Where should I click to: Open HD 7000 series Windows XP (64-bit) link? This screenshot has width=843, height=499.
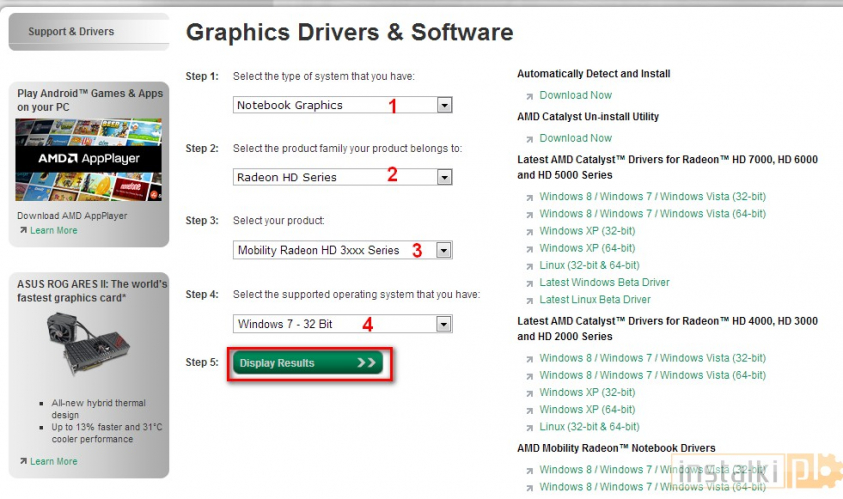[587, 248]
